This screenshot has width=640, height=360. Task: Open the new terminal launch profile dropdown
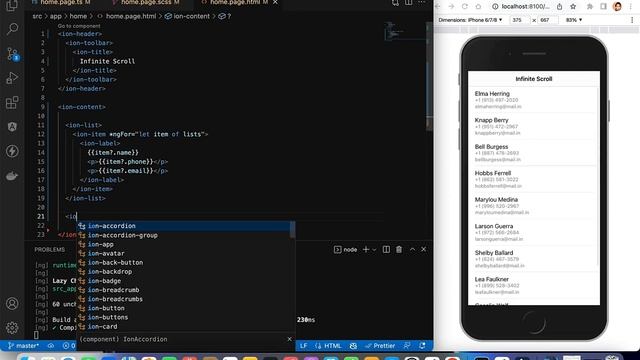[x=374, y=250]
